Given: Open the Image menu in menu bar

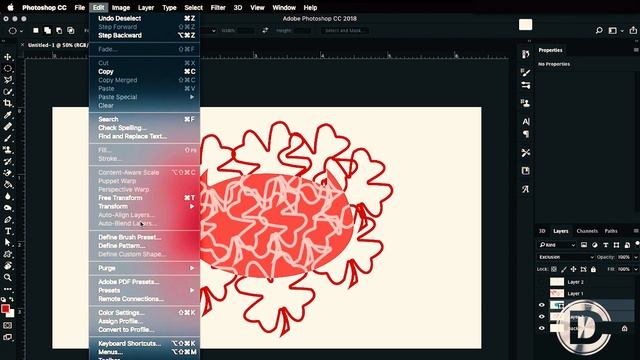Looking at the screenshot, I should [x=121, y=7].
